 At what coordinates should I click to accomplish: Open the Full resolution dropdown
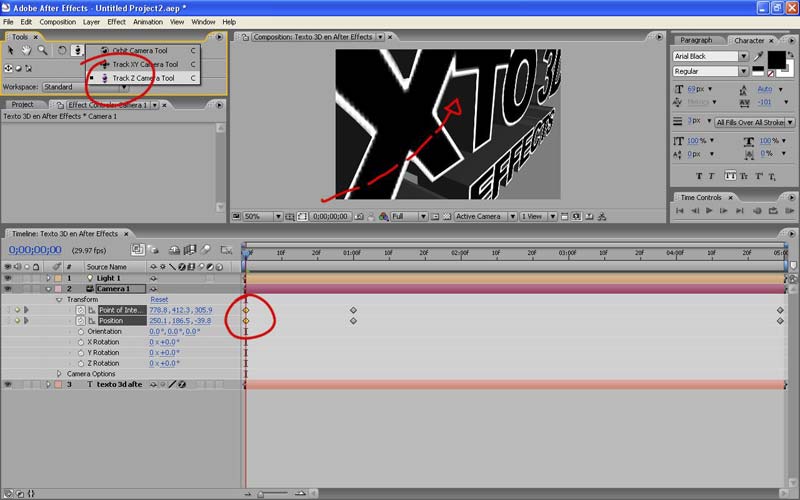[x=409, y=216]
